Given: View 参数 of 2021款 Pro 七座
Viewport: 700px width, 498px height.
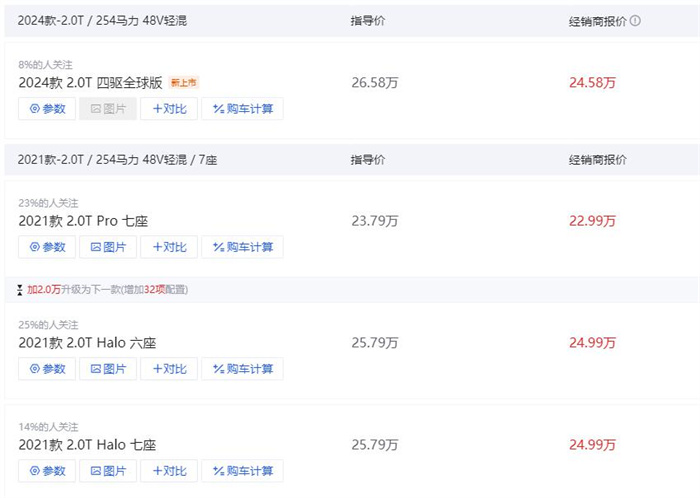Looking at the screenshot, I should tap(47, 247).
